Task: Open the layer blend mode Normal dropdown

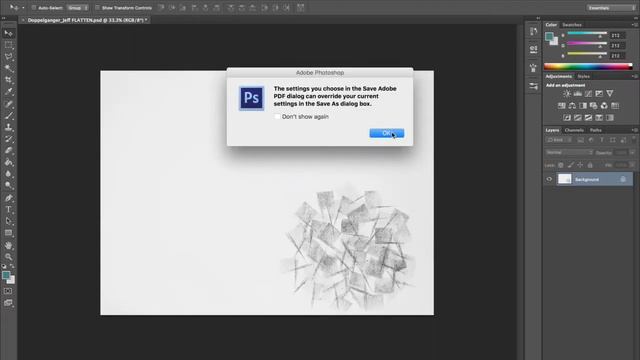Action: click(569, 152)
